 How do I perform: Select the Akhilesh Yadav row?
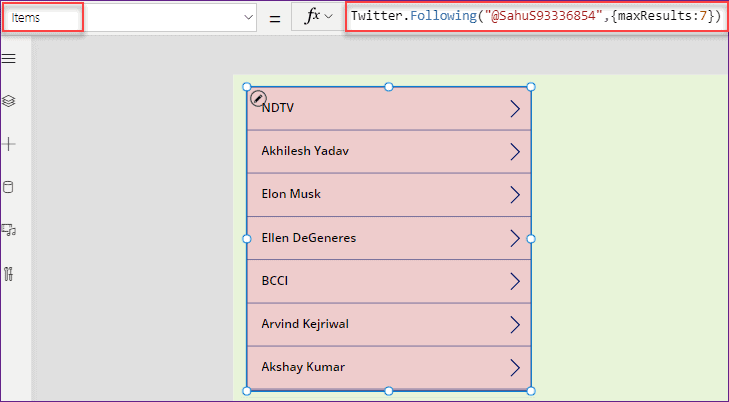coord(389,152)
